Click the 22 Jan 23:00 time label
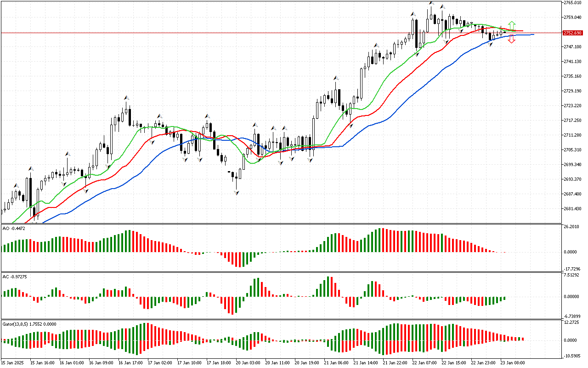Screen dimensions: 588x368 point(483,363)
